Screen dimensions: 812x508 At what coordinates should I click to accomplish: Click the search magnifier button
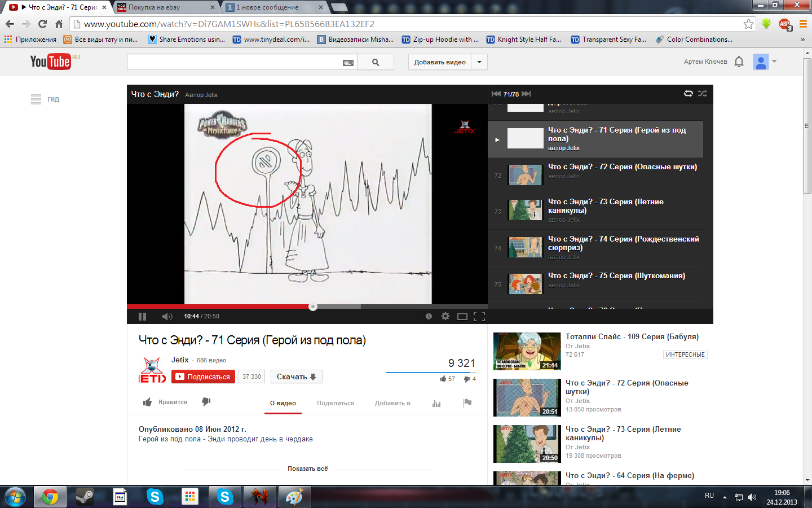coord(376,62)
